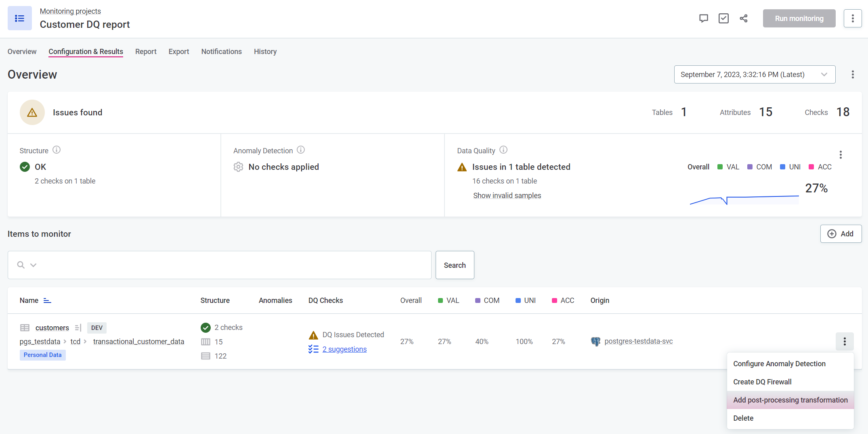The width and height of the screenshot is (868, 434).
Task: Click Show invalid samples link
Action: (x=507, y=195)
